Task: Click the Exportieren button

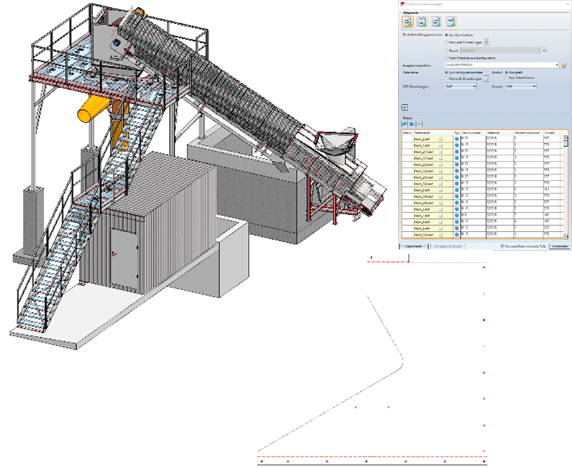Action: [x=414, y=246]
